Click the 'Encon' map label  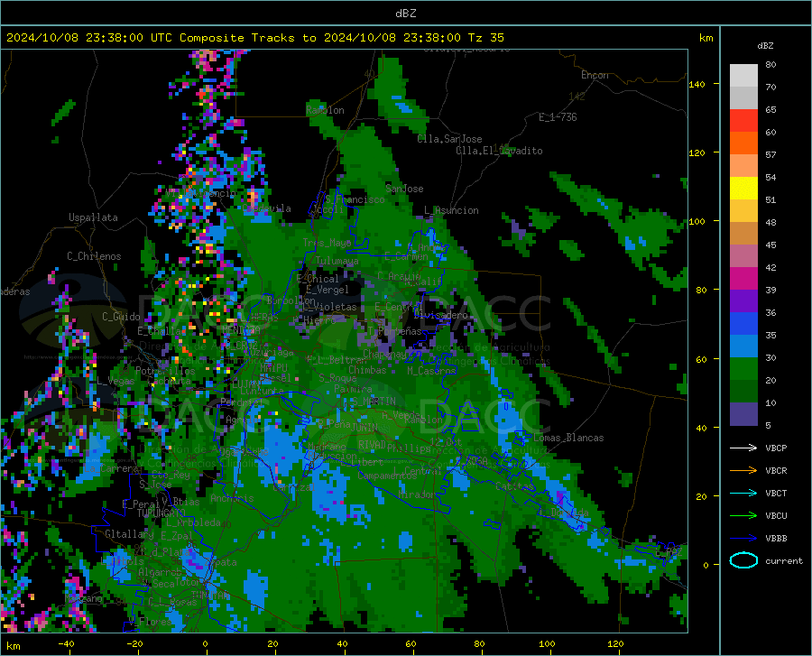[595, 75]
